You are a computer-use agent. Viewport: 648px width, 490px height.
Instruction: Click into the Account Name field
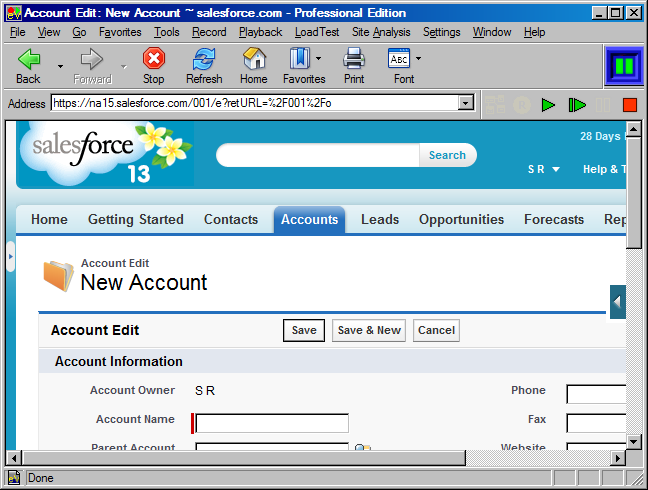click(272, 423)
